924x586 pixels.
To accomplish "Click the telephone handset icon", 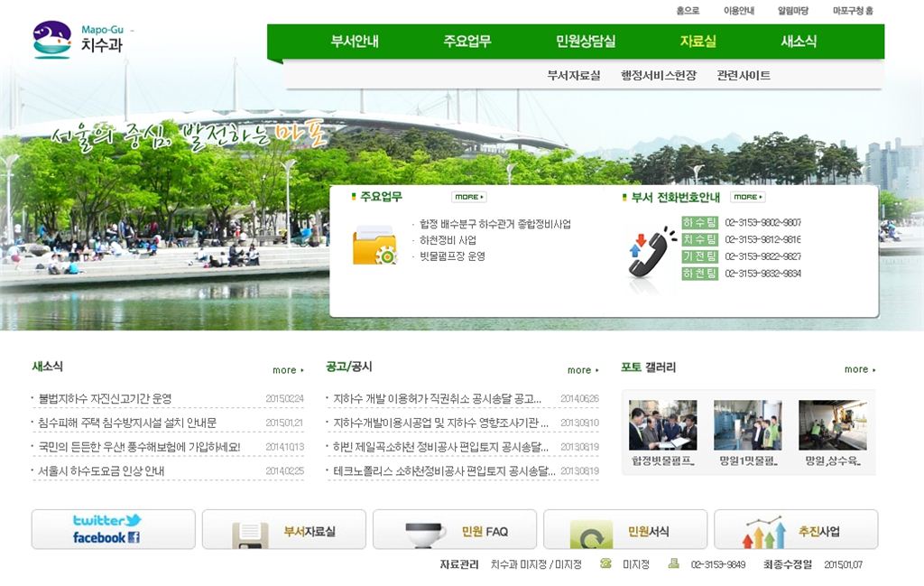I will tap(651, 250).
